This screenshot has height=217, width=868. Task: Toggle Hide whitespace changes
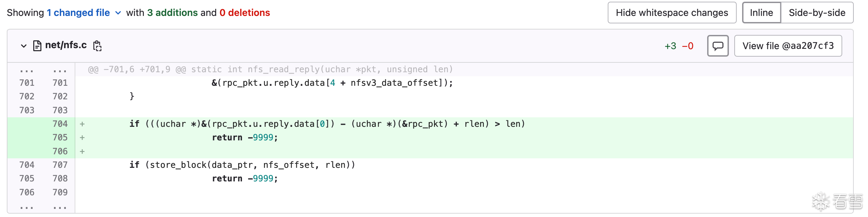click(x=672, y=13)
